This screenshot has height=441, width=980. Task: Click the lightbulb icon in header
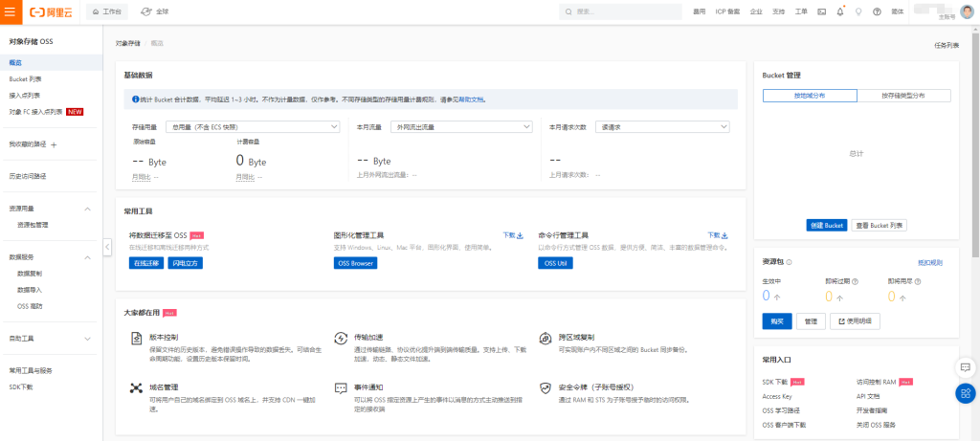click(x=858, y=11)
